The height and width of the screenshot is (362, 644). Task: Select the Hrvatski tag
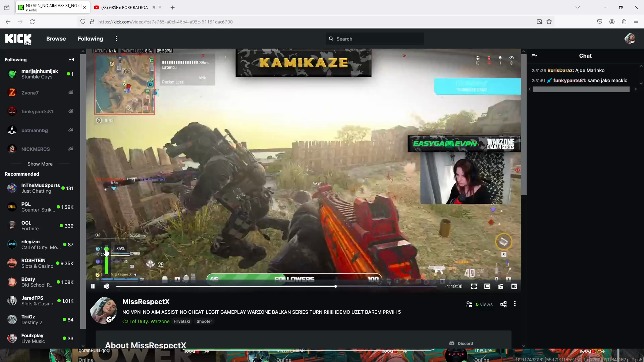click(x=182, y=321)
